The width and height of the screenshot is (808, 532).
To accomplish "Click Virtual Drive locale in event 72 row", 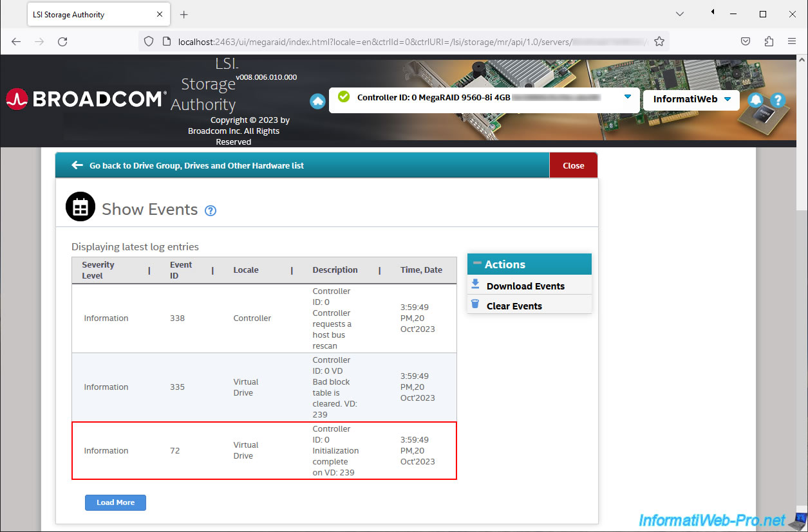I will point(246,450).
